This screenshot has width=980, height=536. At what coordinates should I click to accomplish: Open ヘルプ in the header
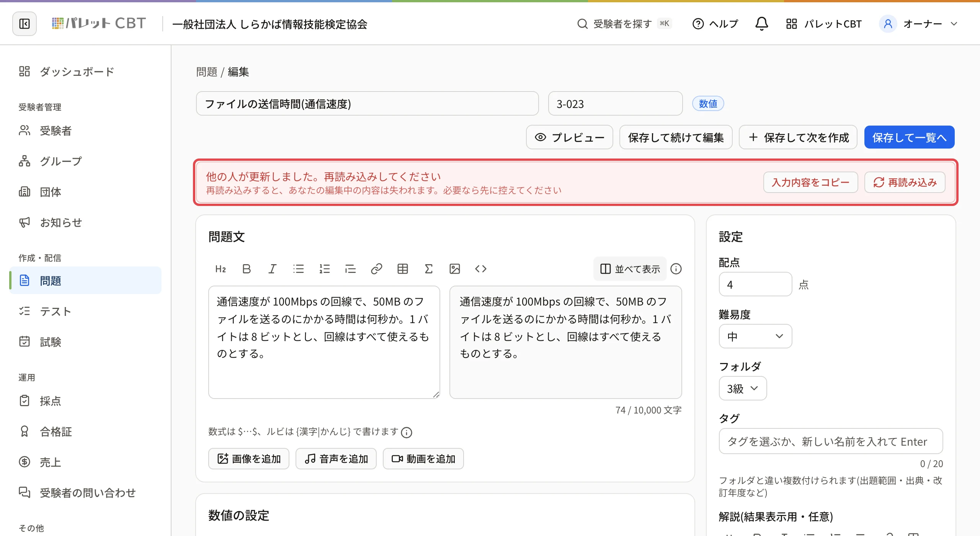(715, 24)
